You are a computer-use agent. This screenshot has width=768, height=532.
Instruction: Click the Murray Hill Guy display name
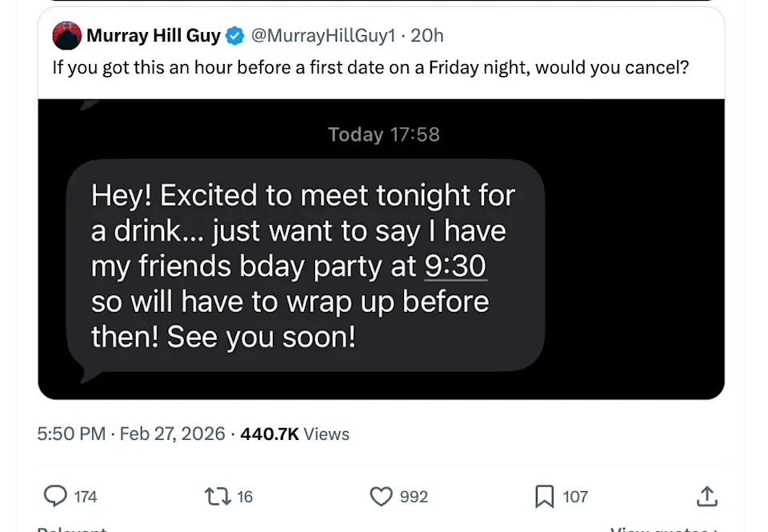click(154, 35)
